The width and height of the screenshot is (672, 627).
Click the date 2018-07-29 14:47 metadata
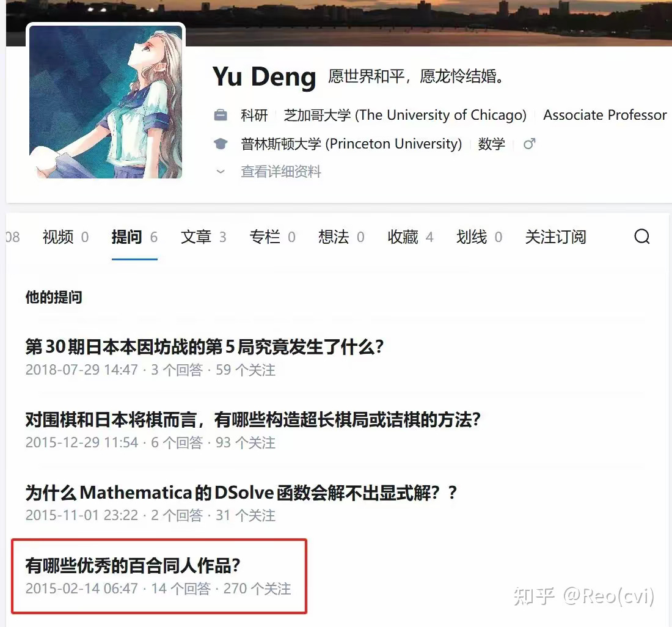point(81,370)
